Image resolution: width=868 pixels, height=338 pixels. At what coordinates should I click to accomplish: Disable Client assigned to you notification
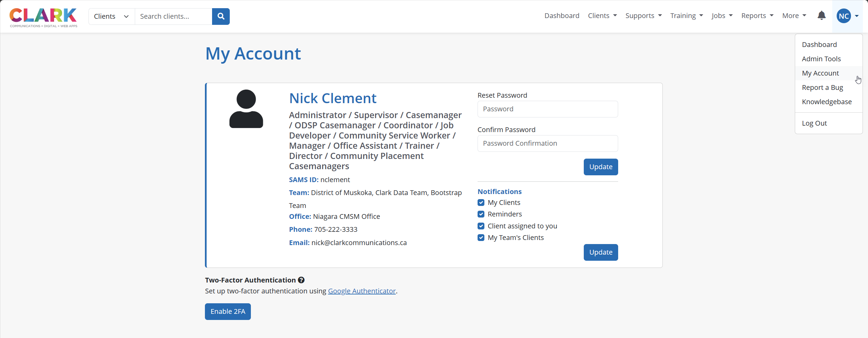(x=481, y=226)
